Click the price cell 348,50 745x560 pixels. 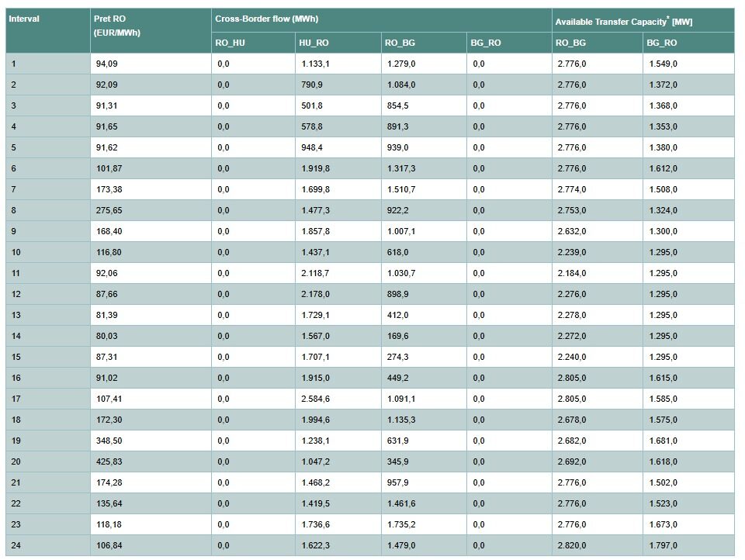coord(109,441)
